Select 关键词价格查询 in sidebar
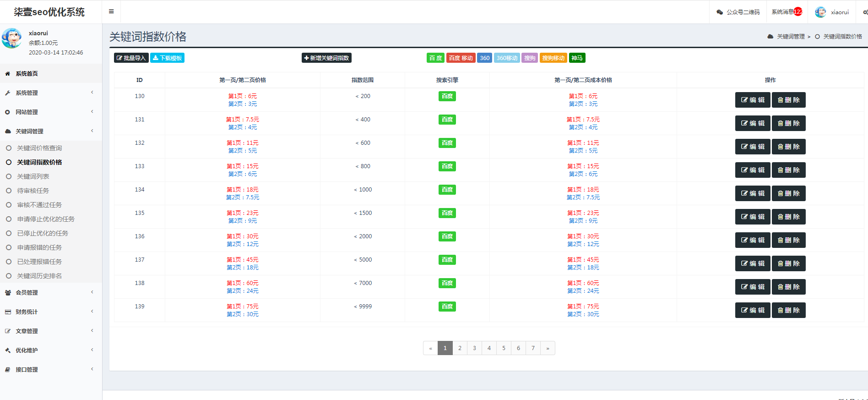Viewport: 868px width, 400px height. click(x=39, y=148)
